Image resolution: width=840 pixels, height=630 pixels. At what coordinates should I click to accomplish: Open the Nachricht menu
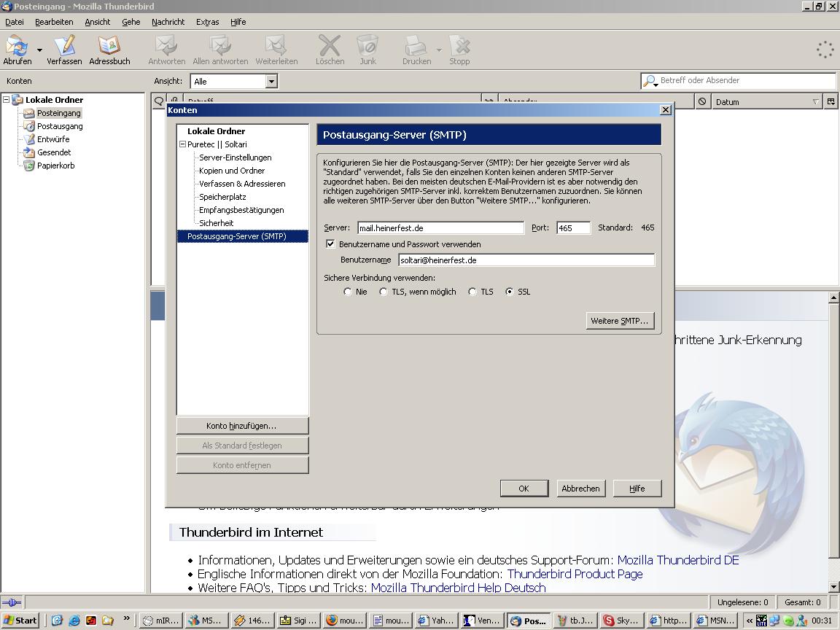(168, 22)
